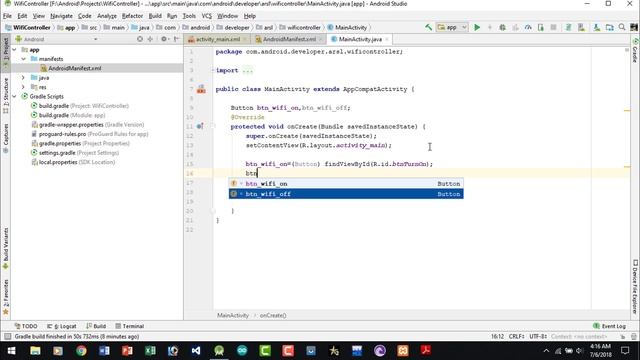Viewport: 640px width, 360px height.
Task: Toggle the Structure tool window
Action: (x=6, y=96)
